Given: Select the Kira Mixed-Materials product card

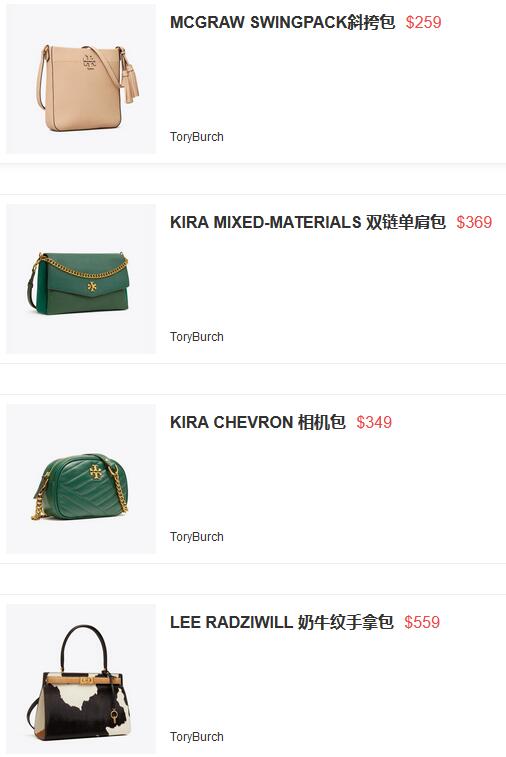Looking at the screenshot, I should (253, 279).
